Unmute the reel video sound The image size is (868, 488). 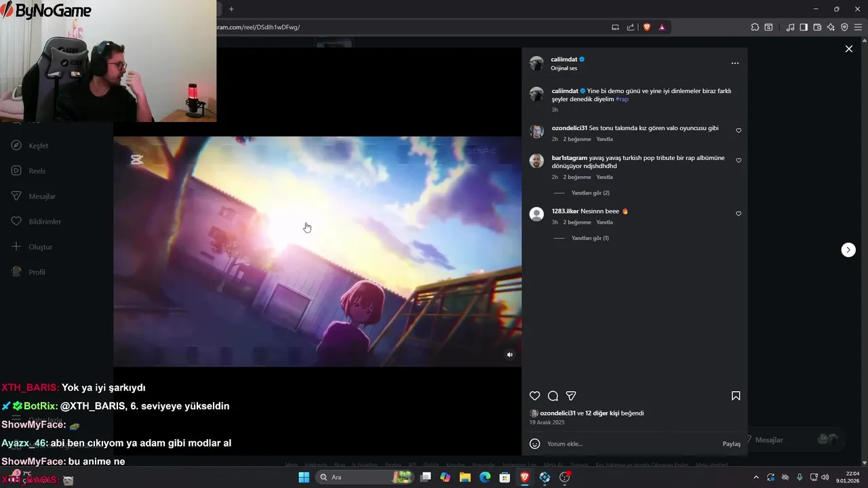coord(510,354)
